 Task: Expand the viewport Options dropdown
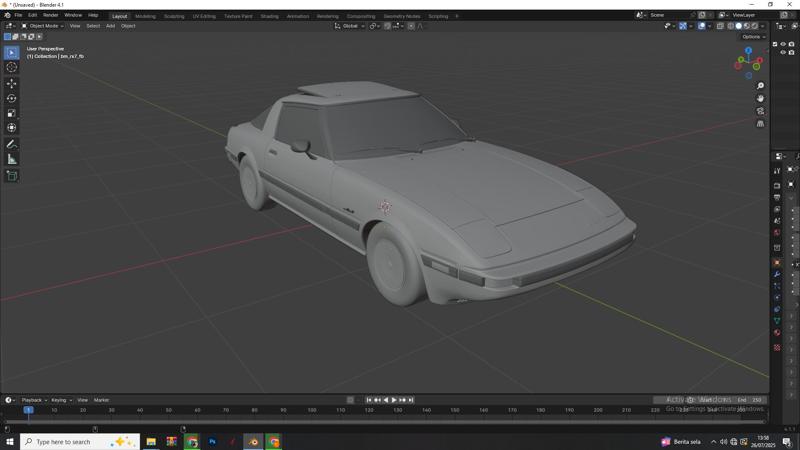(x=753, y=37)
